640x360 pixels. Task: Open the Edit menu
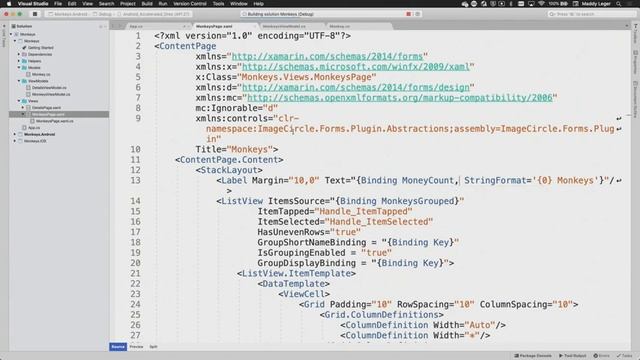coord(72,4)
